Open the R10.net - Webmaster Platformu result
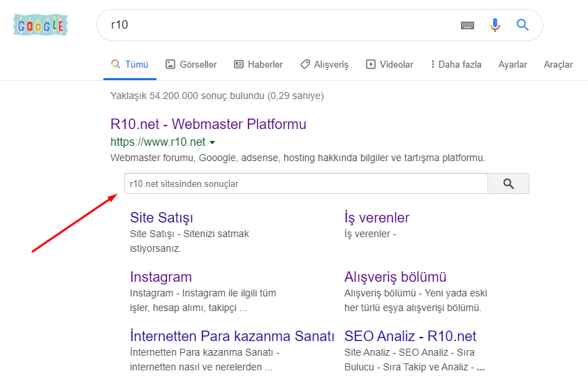588x385 pixels. pyautogui.click(x=208, y=124)
